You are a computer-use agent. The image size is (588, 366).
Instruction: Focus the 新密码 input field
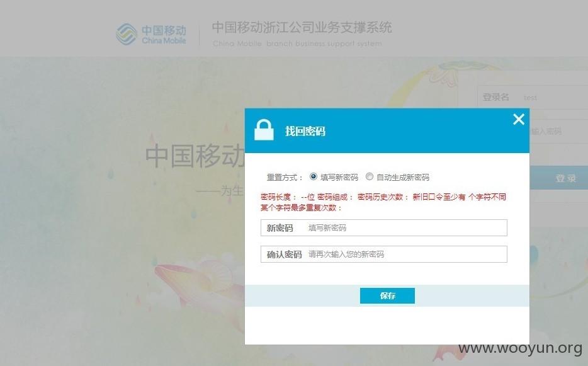point(383,228)
